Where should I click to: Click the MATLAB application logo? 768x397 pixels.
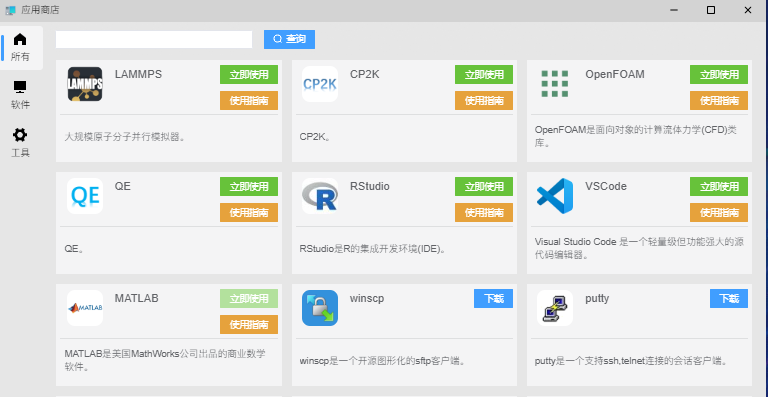[x=85, y=308]
